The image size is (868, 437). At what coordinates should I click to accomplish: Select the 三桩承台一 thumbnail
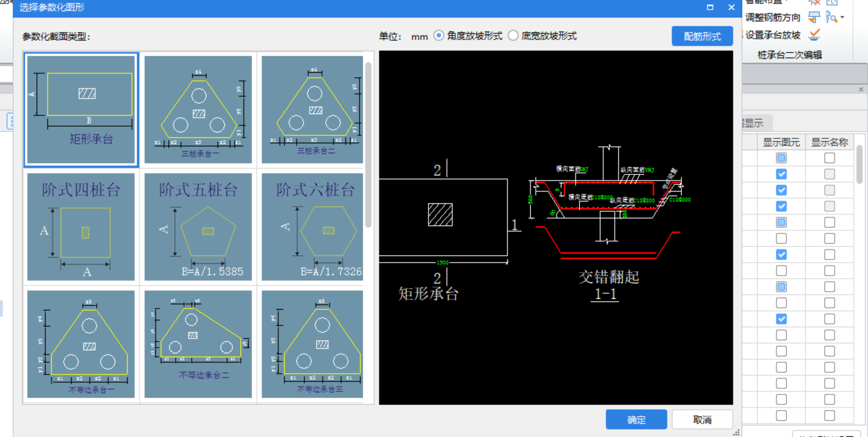[x=198, y=109]
